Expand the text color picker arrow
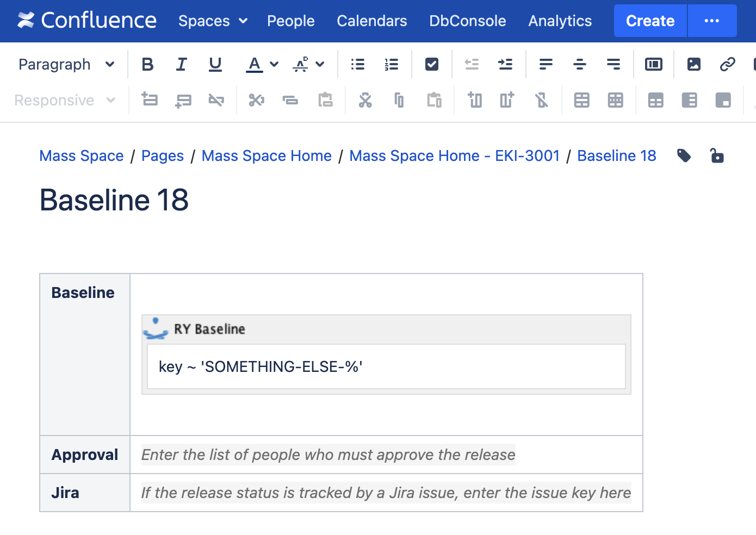The width and height of the screenshot is (756, 535). pos(274,64)
